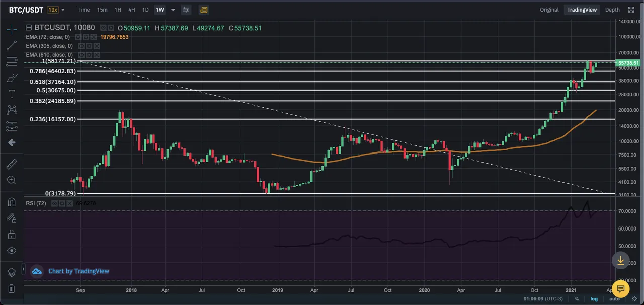644x305 pixels.
Task: Open the XABCD pattern tools
Action: tap(12, 110)
